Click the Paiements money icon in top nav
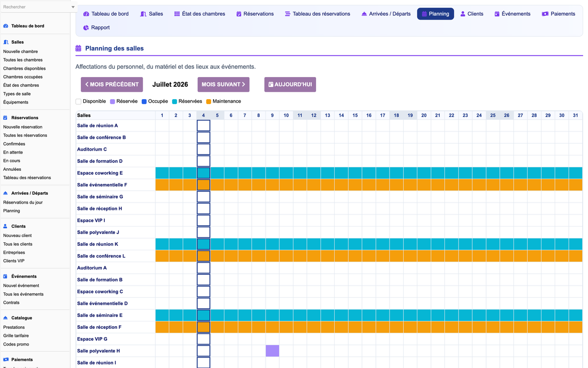 pos(545,14)
